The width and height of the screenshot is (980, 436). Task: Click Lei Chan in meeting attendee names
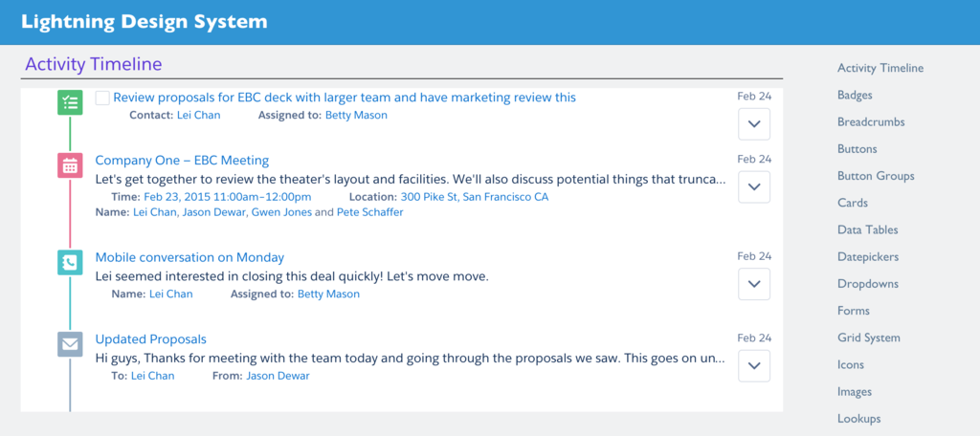point(155,212)
